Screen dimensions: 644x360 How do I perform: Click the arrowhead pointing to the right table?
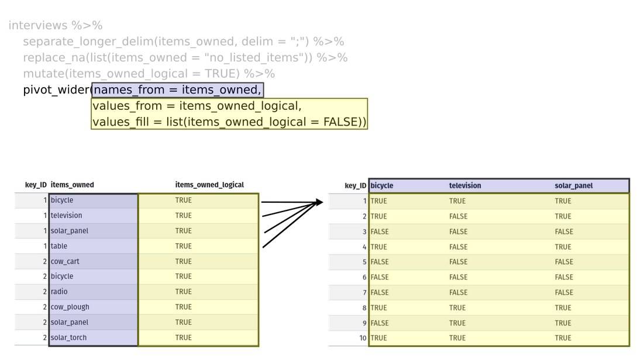[x=319, y=202]
